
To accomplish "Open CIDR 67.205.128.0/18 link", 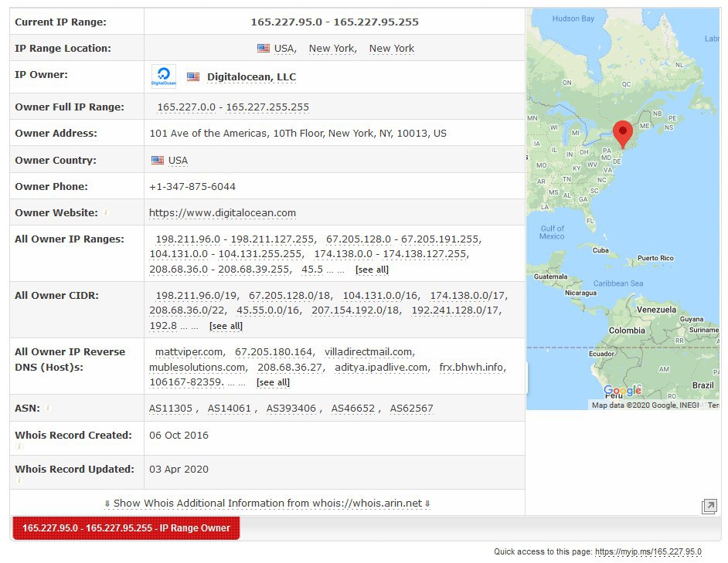I will point(291,296).
